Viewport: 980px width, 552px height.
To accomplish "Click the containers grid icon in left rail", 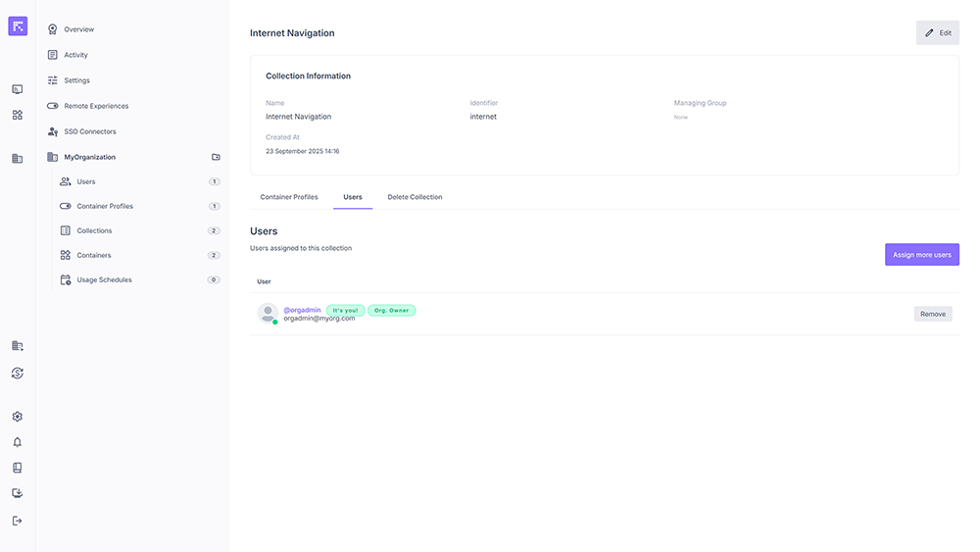I will pos(17,115).
